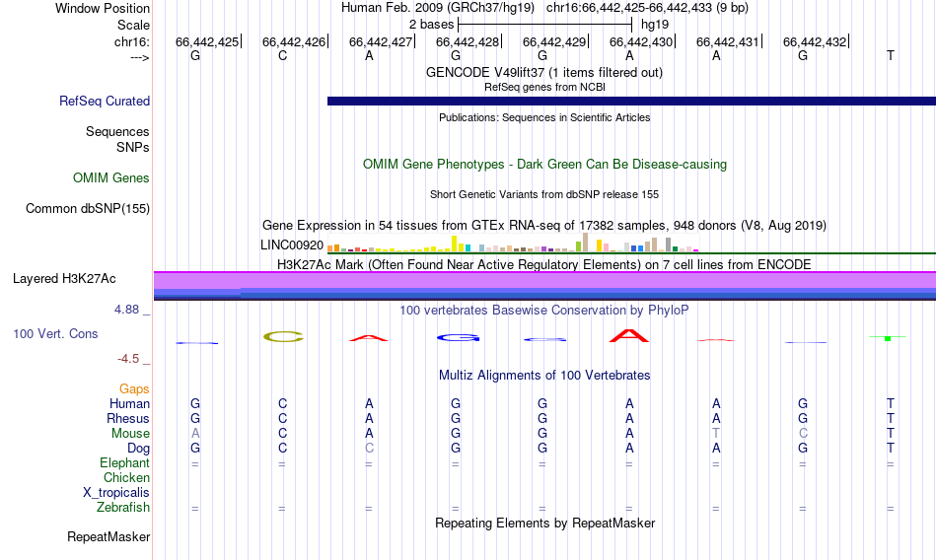937x560 pixels.
Task: Click the Human alignment row label
Action: point(129,404)
